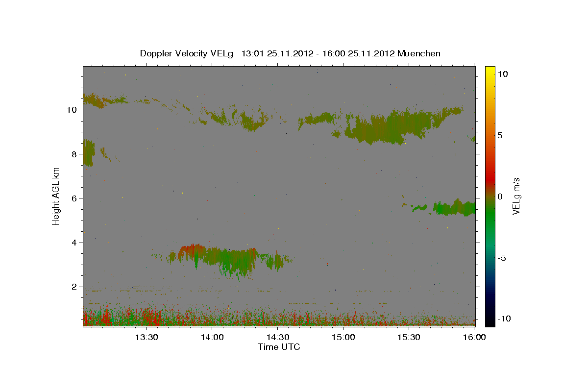Viewport: 588px width, 392px height.
Task: Click the 16:00 time tick label
Action: pos(475,337)
